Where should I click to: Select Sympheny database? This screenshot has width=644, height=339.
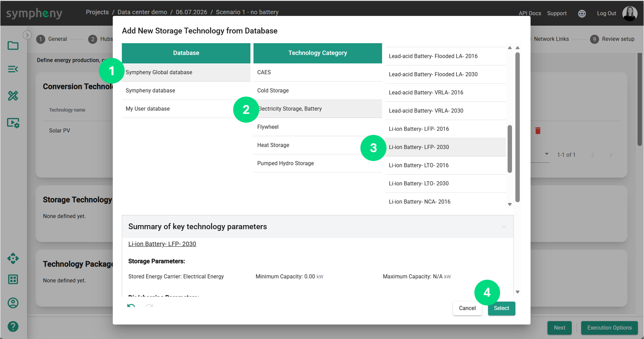pyautogui.click(x=186, y=91)
